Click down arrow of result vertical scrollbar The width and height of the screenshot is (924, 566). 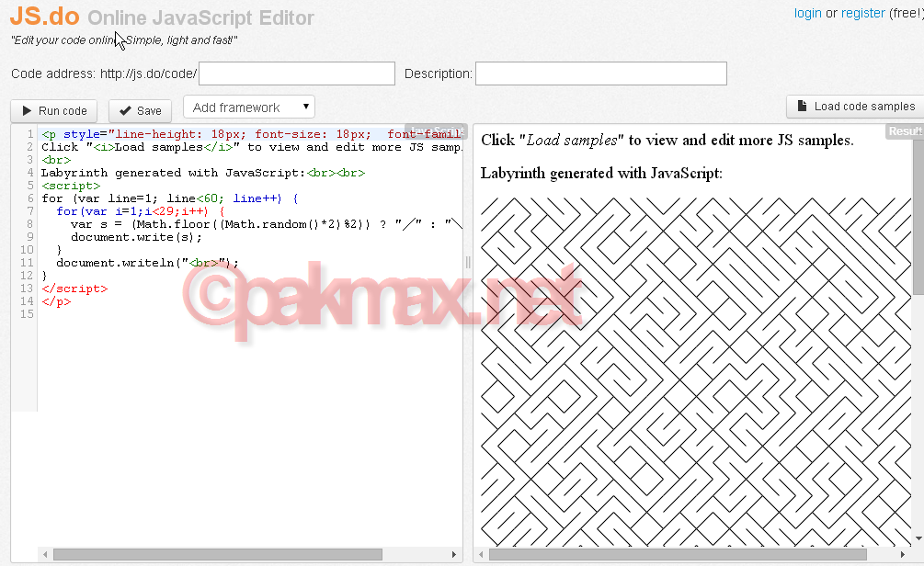tap(918, 538)
